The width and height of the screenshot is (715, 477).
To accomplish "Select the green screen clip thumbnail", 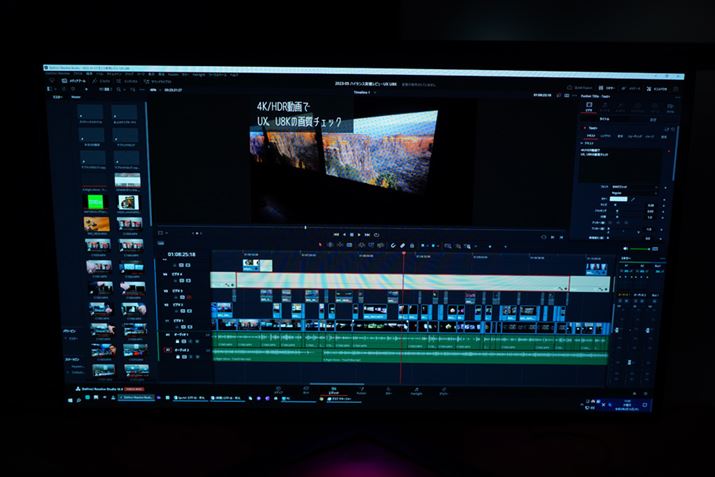I will pyautogui.click(x=98, y=201).
